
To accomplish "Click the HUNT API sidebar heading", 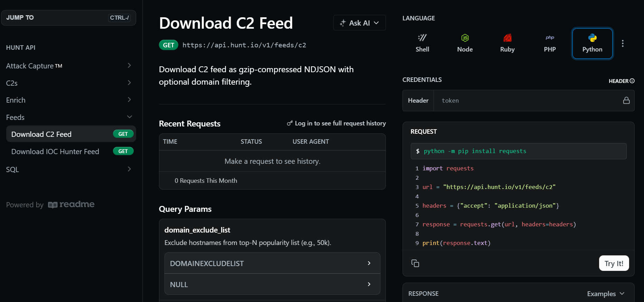I will coord(21,48).
